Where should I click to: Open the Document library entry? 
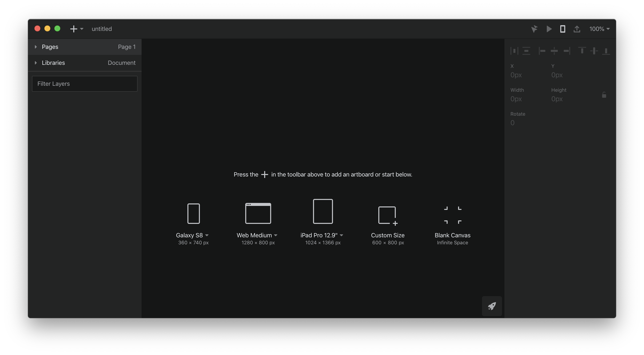click(x=122, y=63)
